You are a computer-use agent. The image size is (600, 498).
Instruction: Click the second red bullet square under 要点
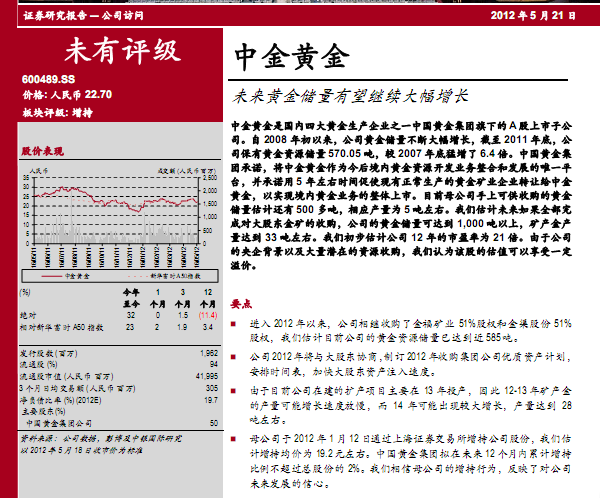pyautogui.click(x=234, y=355)
